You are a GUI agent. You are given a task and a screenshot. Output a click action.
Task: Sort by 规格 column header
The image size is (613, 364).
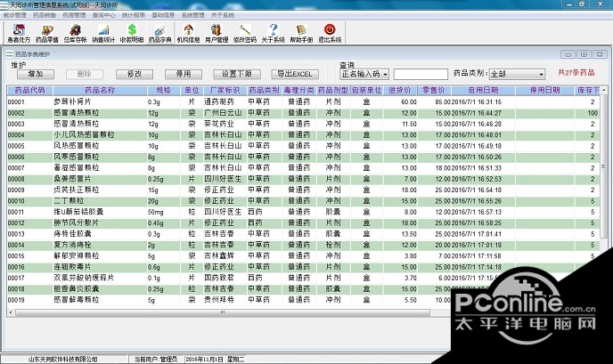[163, 90]
